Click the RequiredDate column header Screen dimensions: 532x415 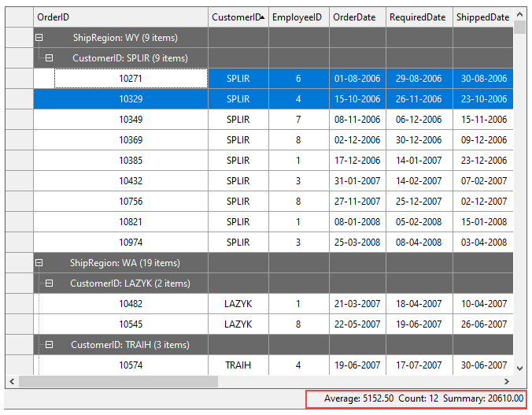[418, 17]
